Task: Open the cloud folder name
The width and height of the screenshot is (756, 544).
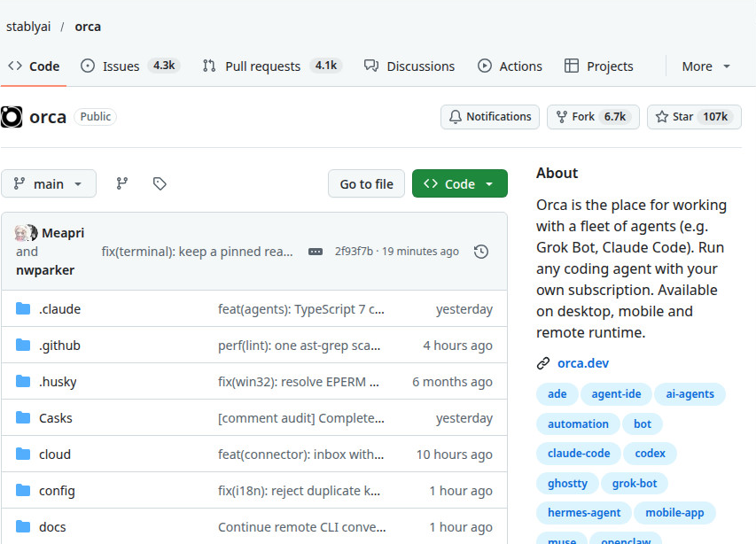Action: pyautogui.click(x=55, y=455)
